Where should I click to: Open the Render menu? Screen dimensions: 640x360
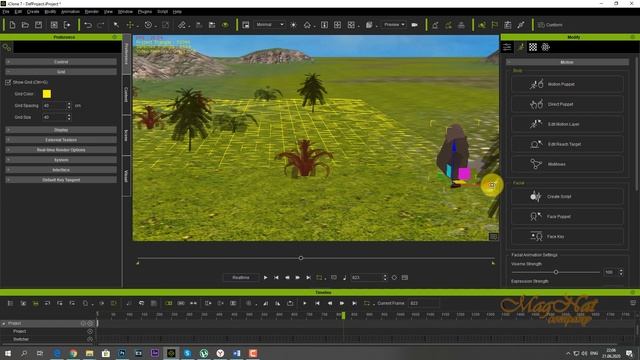[91, 12]
